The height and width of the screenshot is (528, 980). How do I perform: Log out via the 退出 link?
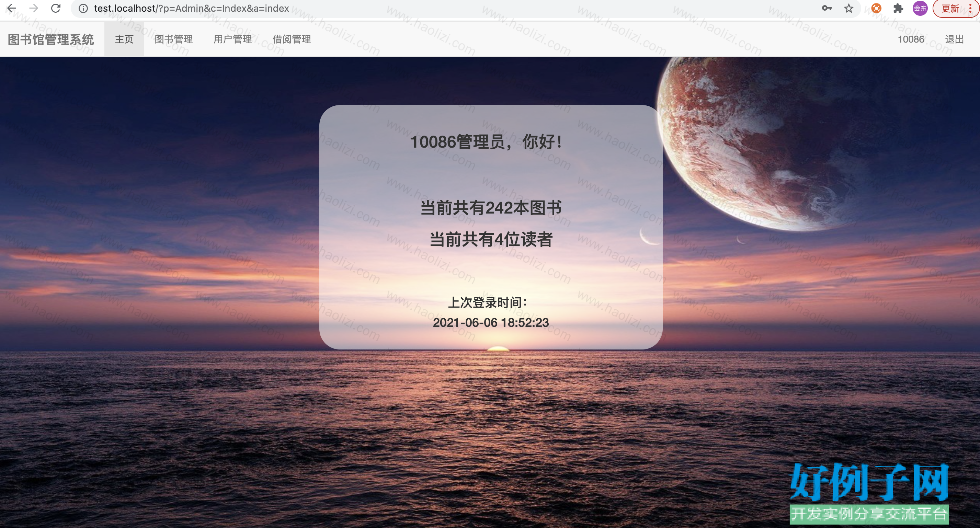(x=954, y=39)
